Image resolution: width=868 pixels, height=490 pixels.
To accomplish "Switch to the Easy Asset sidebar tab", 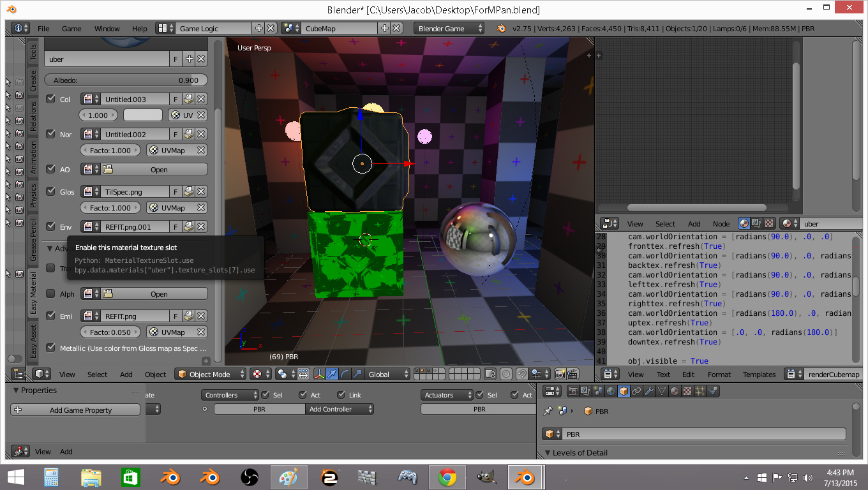I will click(34, 341).
